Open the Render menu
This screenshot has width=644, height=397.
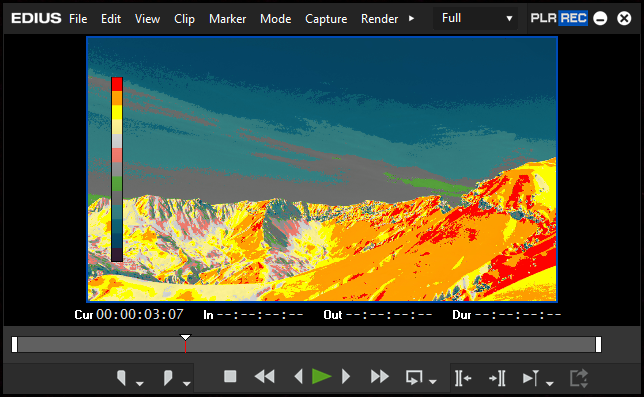[379, 19]
